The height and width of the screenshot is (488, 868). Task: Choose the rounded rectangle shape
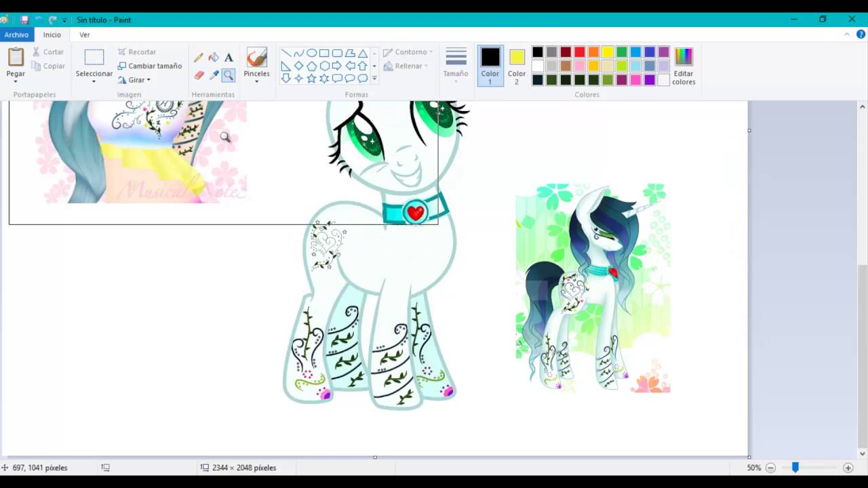pos(337,53)
